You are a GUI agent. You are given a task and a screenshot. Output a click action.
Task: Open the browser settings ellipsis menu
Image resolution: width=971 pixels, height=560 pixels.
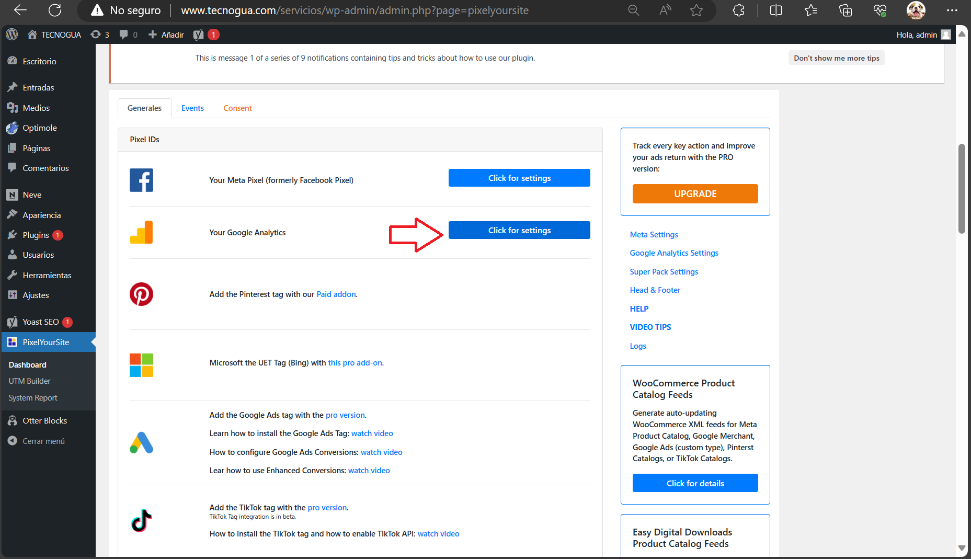pos(952,10)
